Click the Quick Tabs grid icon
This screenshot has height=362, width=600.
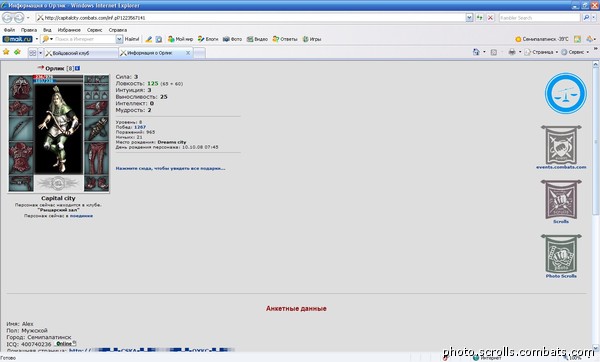(33, 53)
